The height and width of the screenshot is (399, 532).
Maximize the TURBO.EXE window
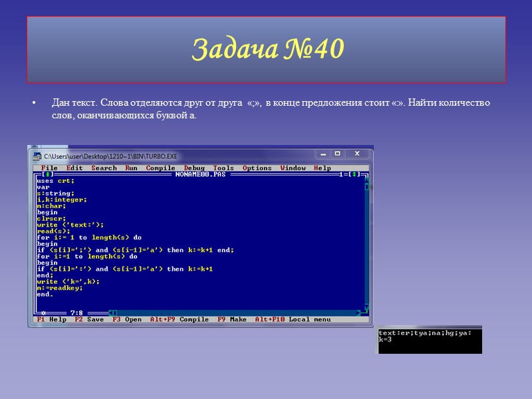point(338,154)
